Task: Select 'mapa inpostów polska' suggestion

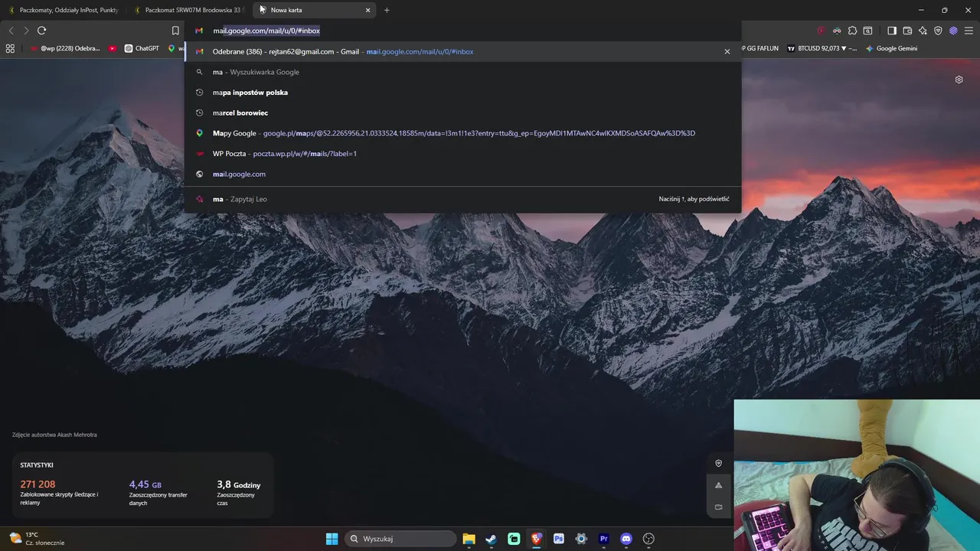Action: tap(463, 93)
